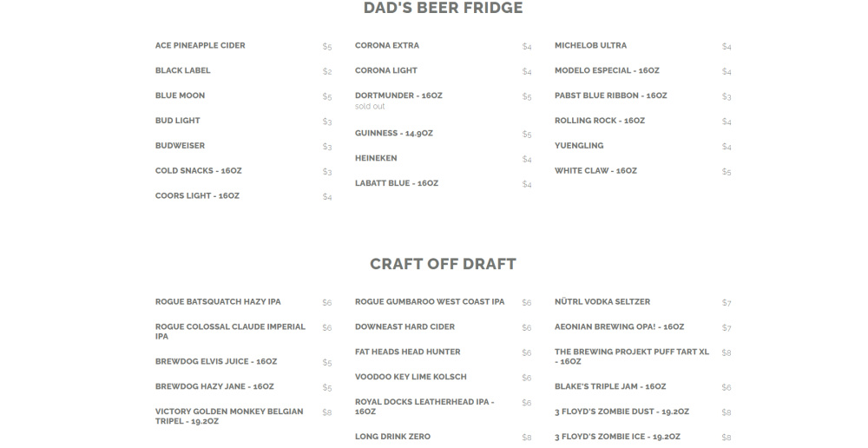Select Voodoo Key Lime Kolsch

tap(411, 378)
